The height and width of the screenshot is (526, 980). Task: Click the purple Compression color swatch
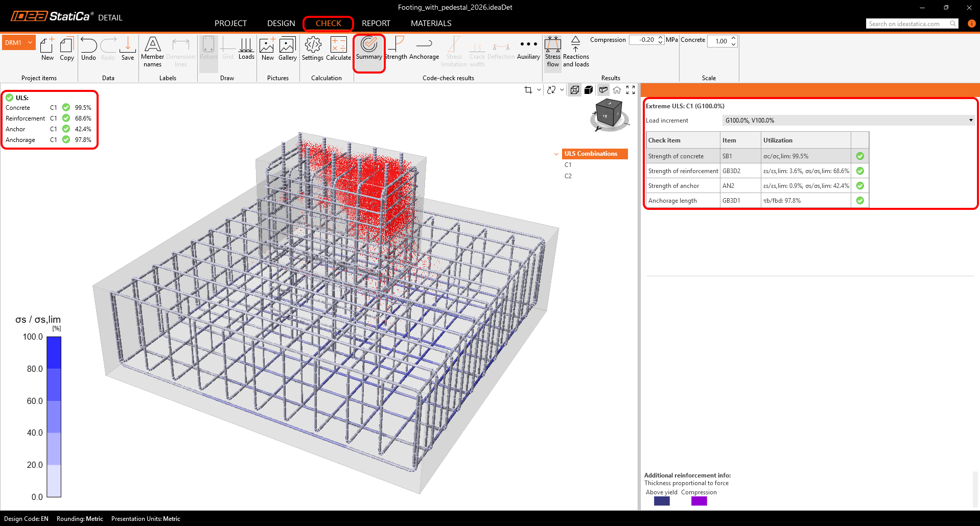[698, 501]
